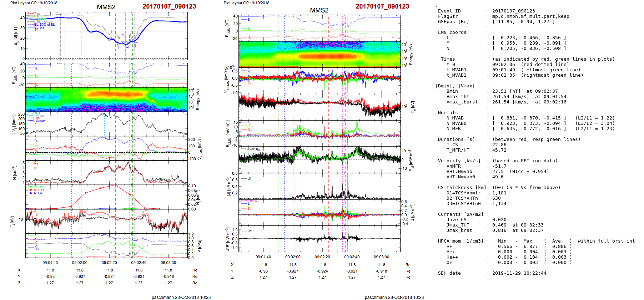Click the '09:03:00' time tick on right plot
This screenshot has height=300, width=644.
click(381, 257)
